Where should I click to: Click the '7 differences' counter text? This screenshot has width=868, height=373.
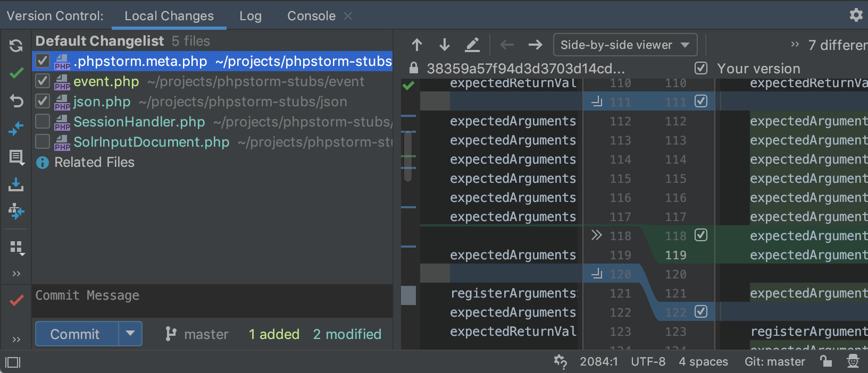[x=838, y=45]
